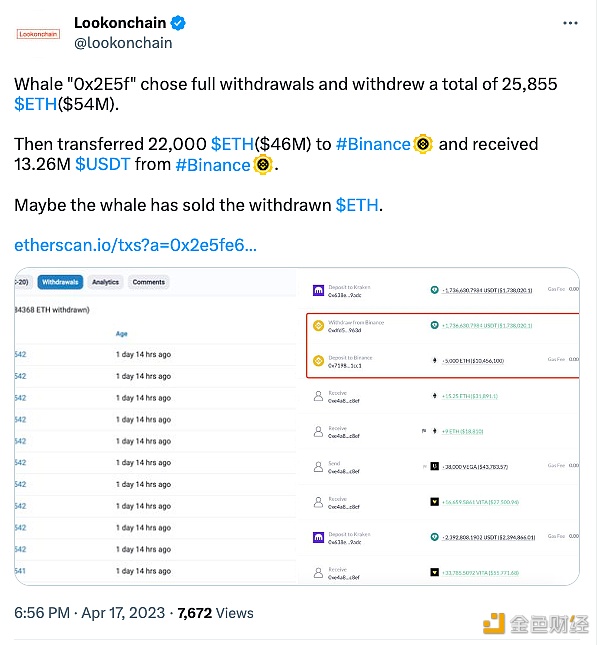Click the Binance icon beside 'Withdraw from Binance'
600x645 pixels.
[x=318, y=326]
